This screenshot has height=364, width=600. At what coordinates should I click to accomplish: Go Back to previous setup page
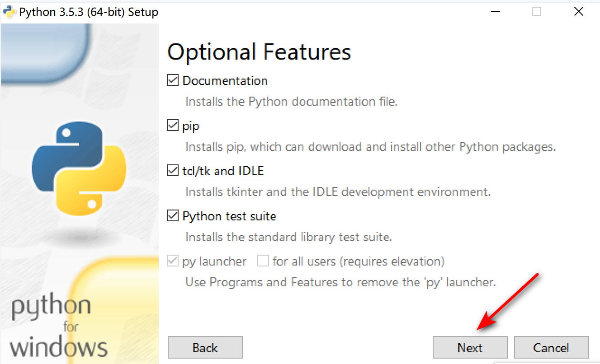205,347
